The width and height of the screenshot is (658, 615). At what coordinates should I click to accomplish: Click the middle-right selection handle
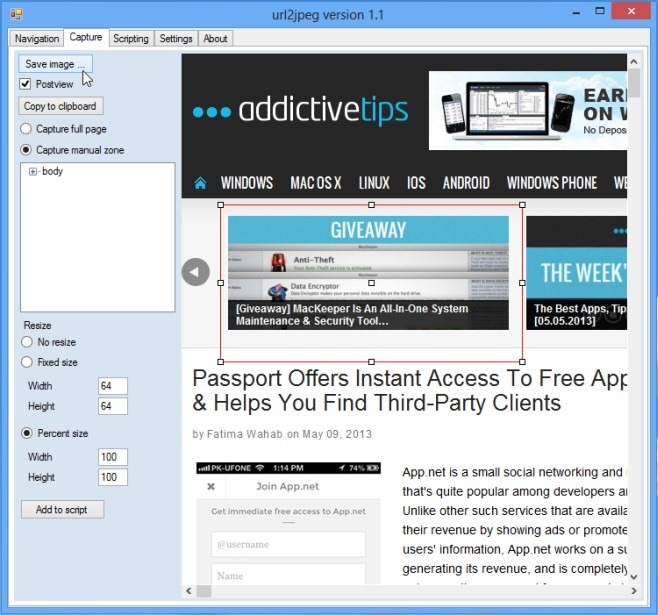pos(522,283)
